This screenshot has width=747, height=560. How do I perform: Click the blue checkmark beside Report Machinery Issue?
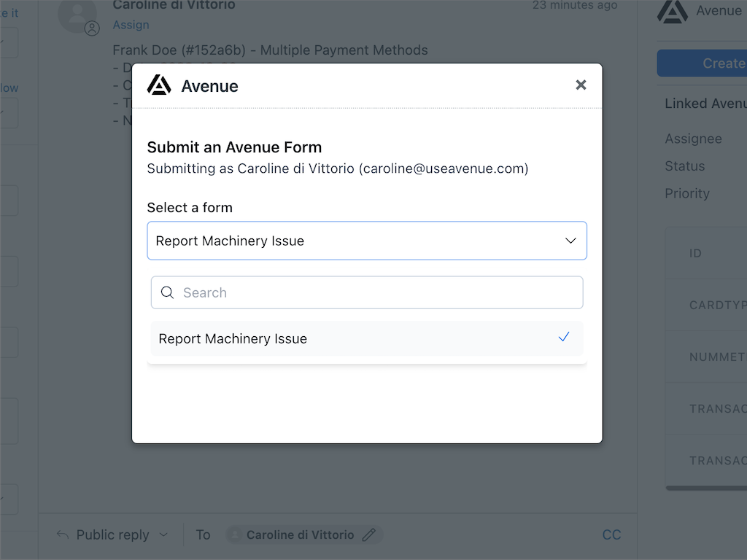coord(563,338)
